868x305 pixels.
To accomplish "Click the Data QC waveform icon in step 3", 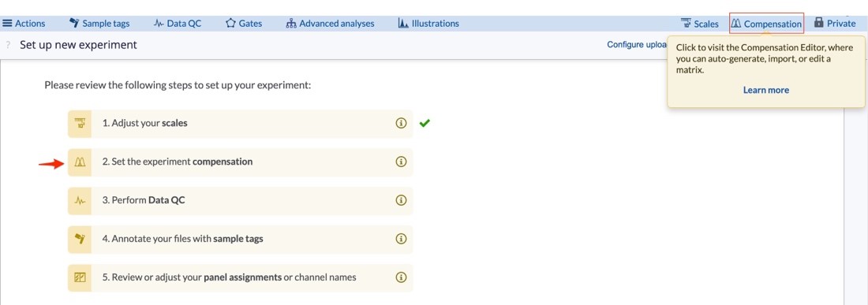I will (80, 200).
